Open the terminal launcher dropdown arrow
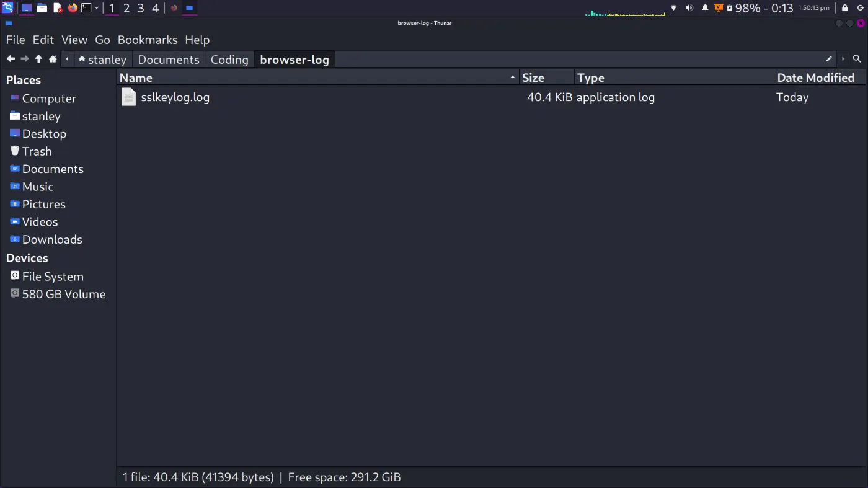 point(97,7)
